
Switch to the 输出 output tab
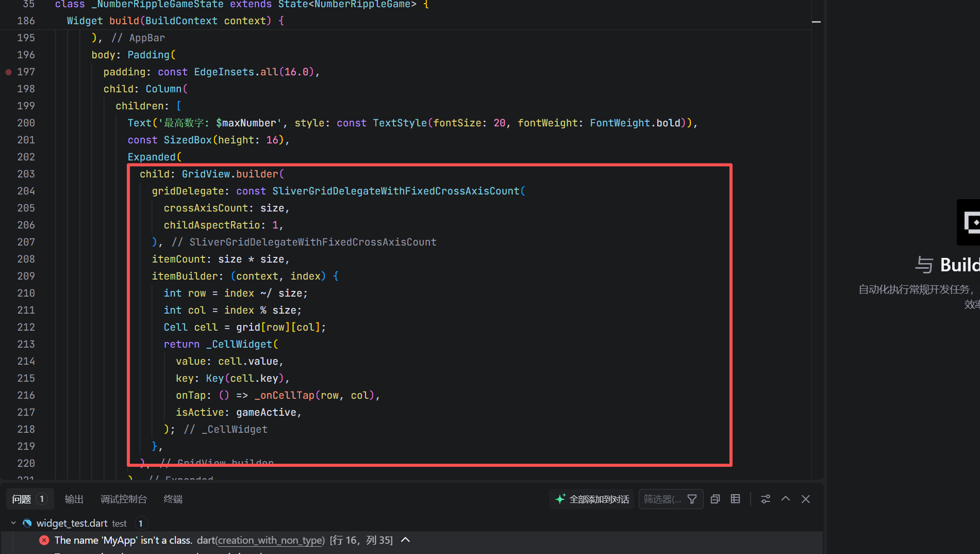point(74,499)
